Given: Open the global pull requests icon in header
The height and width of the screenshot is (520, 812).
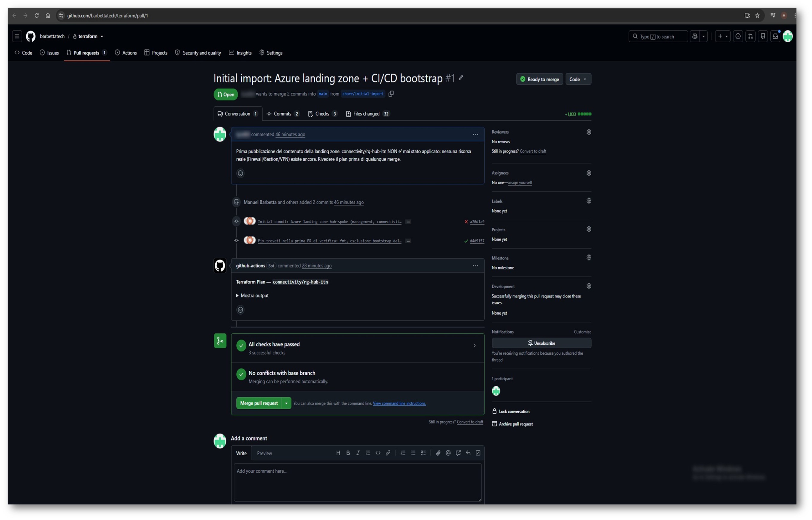Looking at the screenshot, I should 750,36.
